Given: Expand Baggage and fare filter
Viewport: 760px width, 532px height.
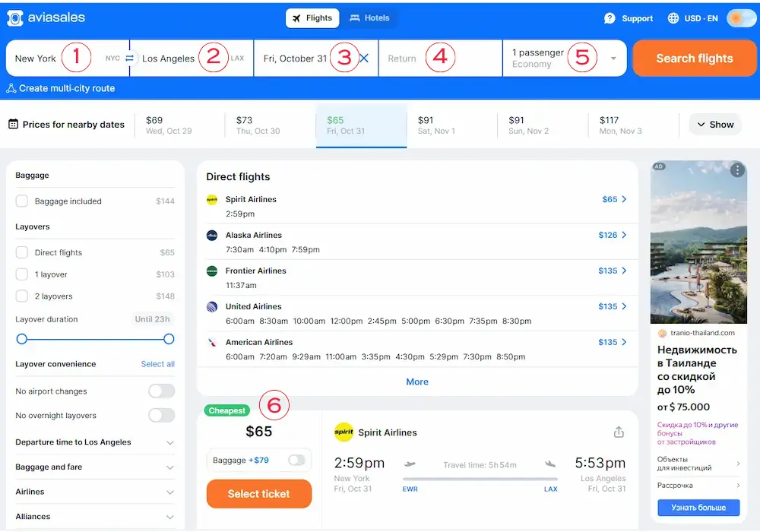Looking at the screenshot, I should 95,467.
